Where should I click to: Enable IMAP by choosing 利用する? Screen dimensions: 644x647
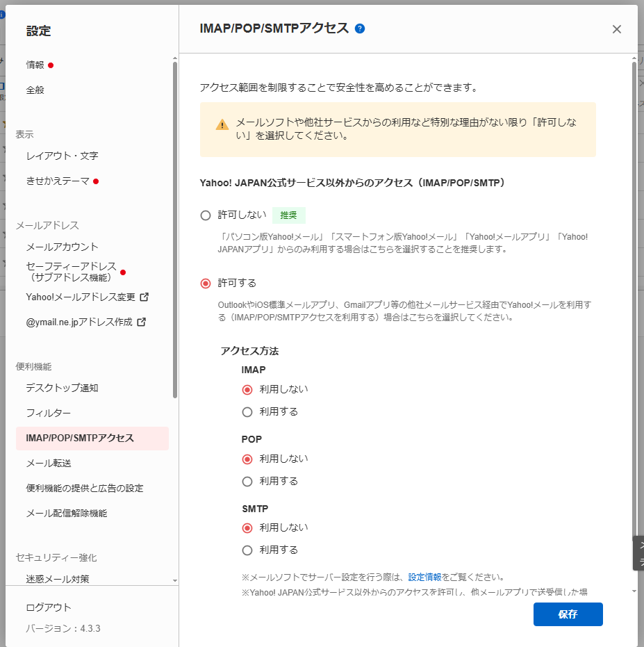click(247, 412)
